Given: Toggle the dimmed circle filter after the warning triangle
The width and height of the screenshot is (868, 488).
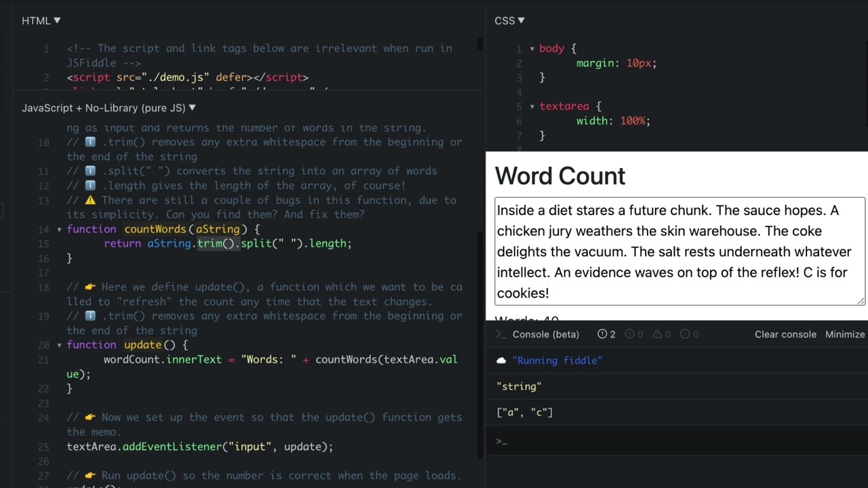Looking at the screenshot, I should pyautogui.click(x=689, y=334).
